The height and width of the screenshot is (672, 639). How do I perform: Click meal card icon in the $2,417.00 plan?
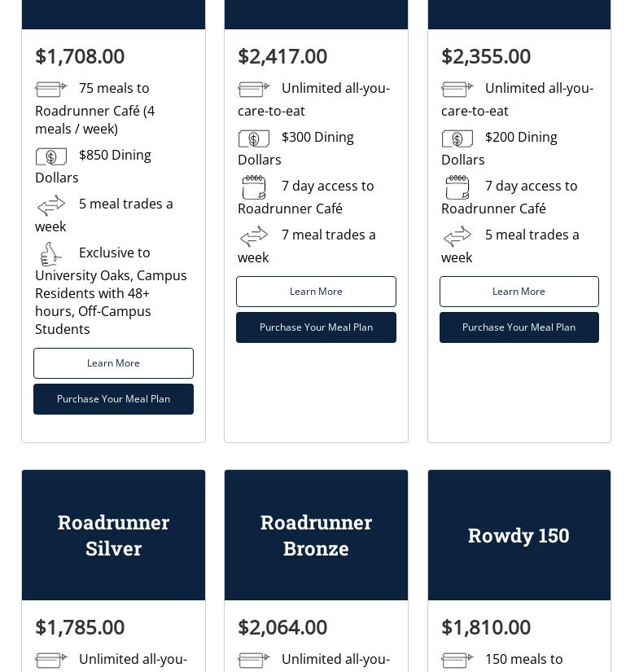253,89
